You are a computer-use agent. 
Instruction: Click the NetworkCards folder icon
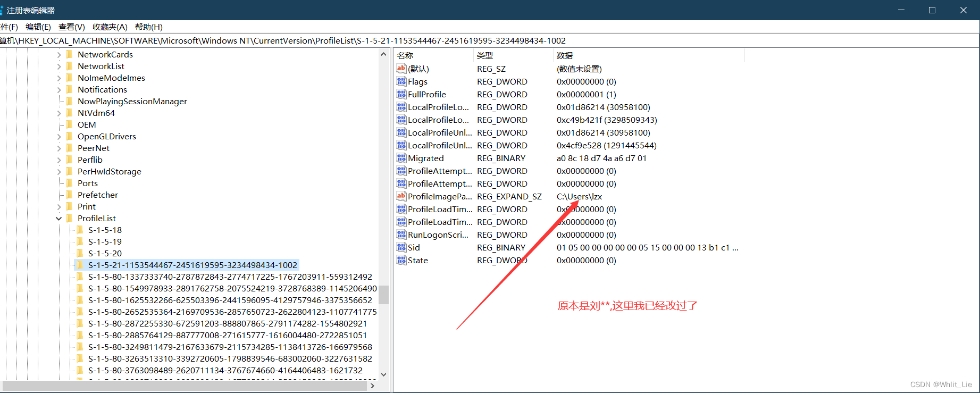pos(70,54)
